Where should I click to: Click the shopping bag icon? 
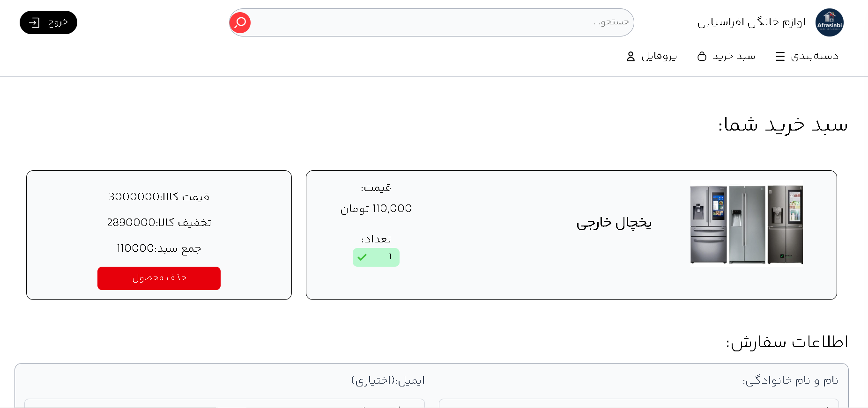coord(702,57)
